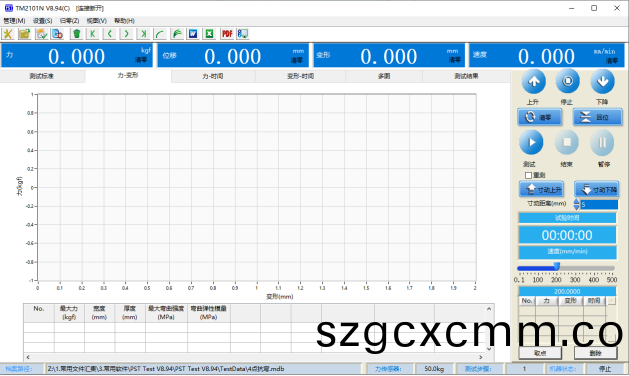Click the 清零 reset button with refresh icon
This screenshot has width=629, height=376.
click(x=540, y=117)
